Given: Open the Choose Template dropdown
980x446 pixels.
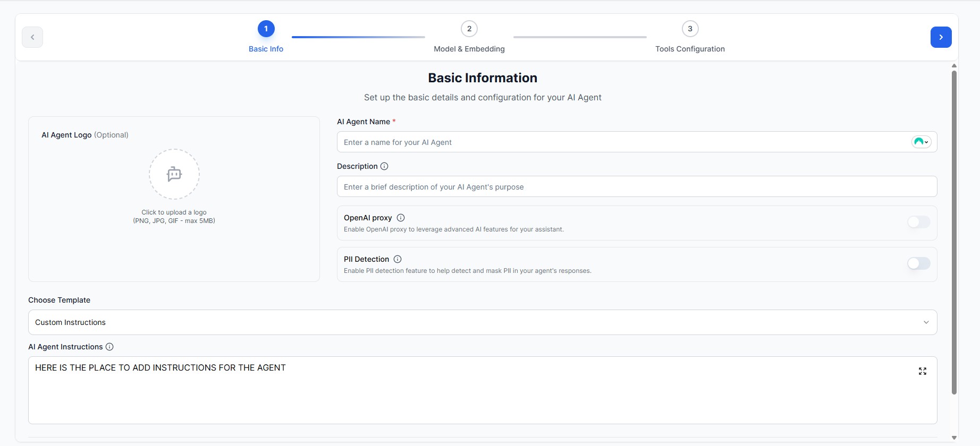Looking at the screenshot, I should (x=483, y=322).
